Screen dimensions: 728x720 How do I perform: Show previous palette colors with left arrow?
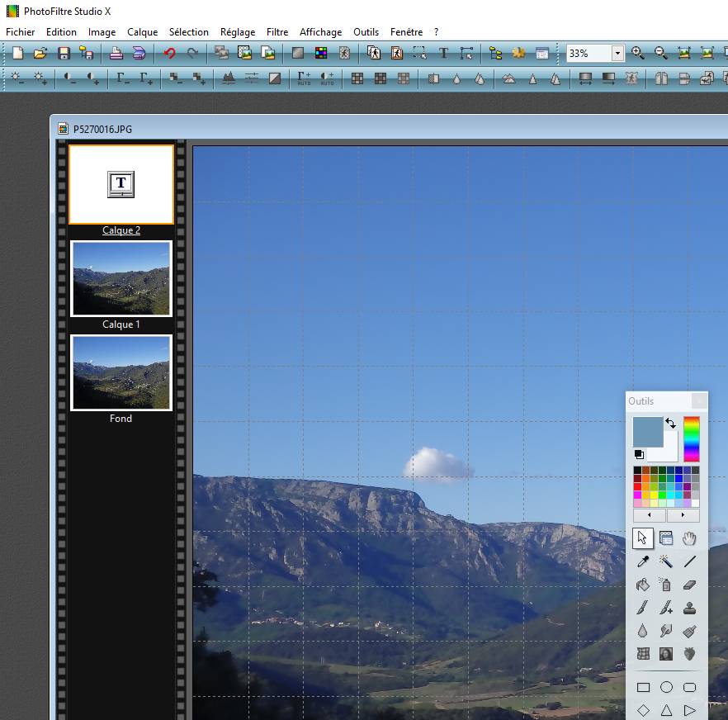(650, 515)
